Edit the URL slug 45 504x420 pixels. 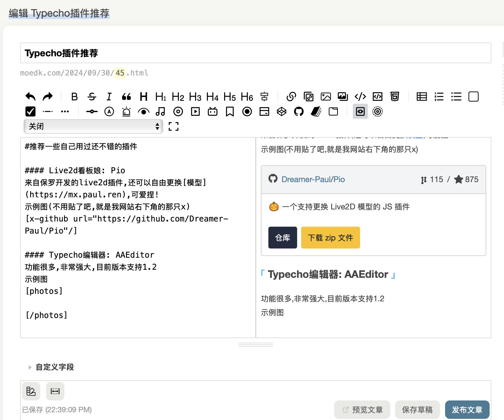pos(120,73)
